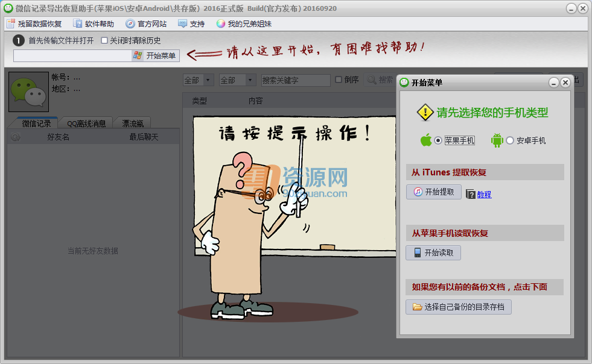
Task: Click the 最后聊天 column header
Action: tap(144, 137)
